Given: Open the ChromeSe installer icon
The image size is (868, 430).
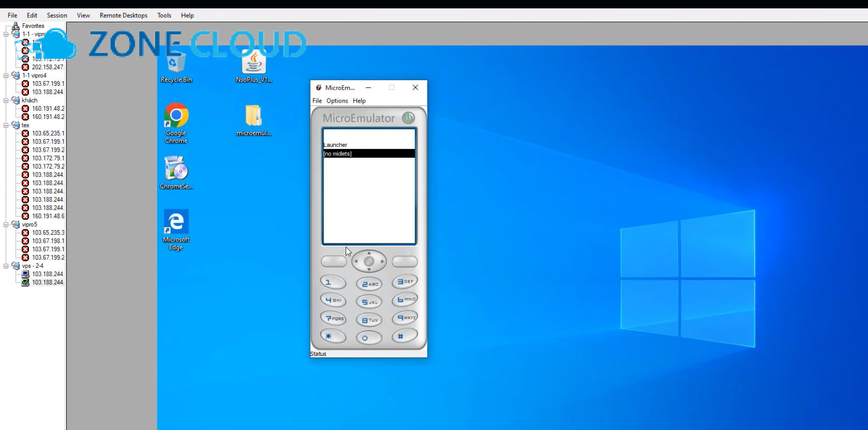Looking at the screenshot, I should [x=176, y=169].
